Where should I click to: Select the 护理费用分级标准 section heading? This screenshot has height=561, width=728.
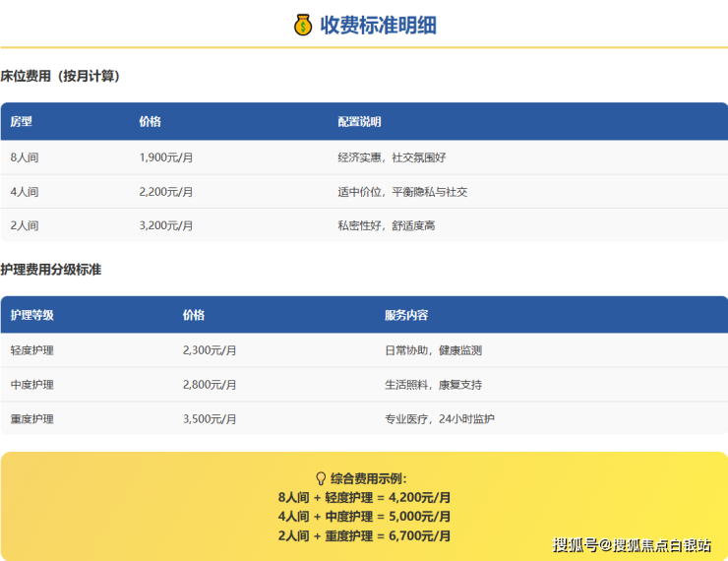click(x=51, y=269)
